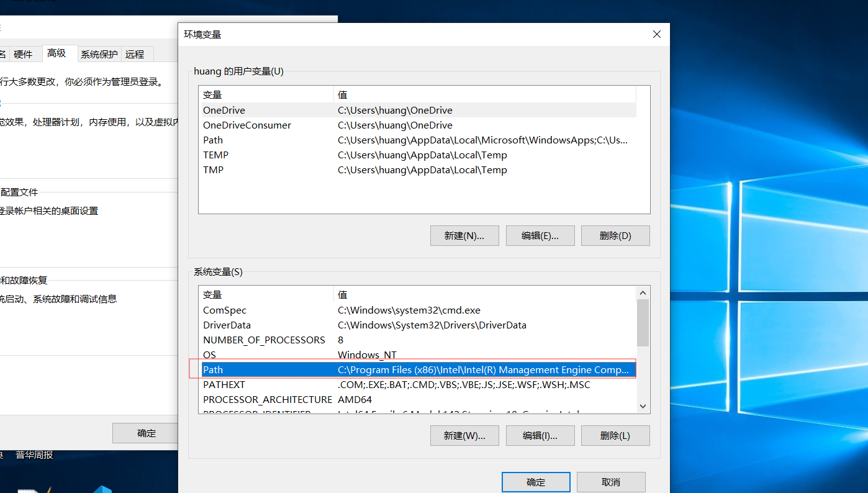Select the OS system variable row

(417, 355)
